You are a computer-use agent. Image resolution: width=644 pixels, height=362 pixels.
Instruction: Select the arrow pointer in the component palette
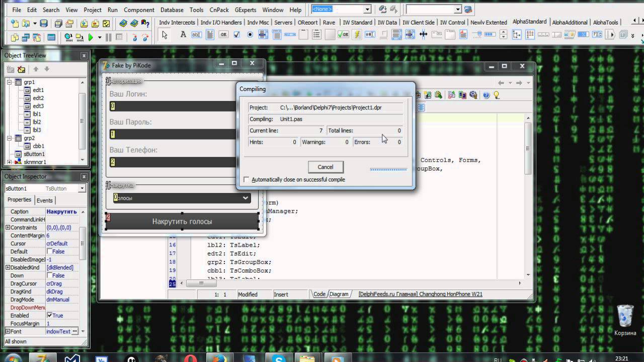click(x=164, y=35)
